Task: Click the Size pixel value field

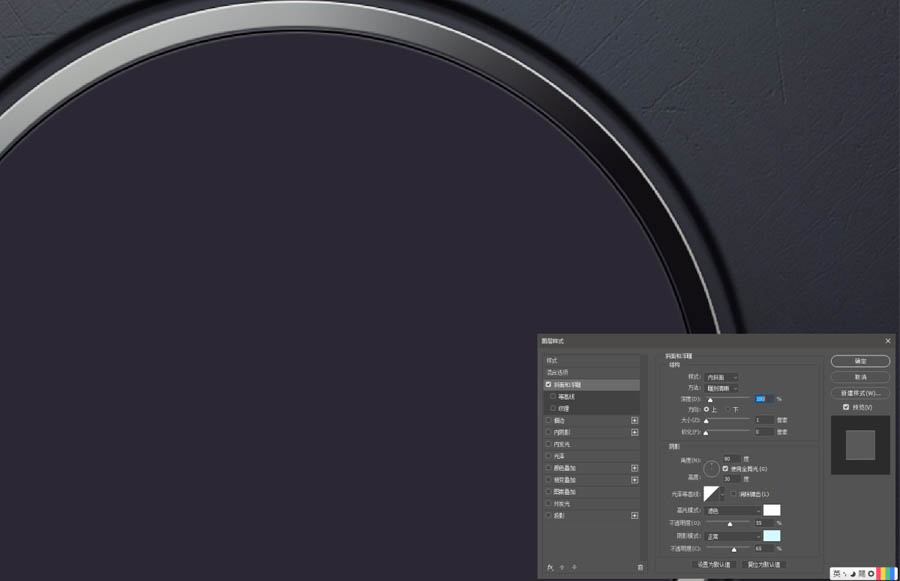Action: pos(764,420)
